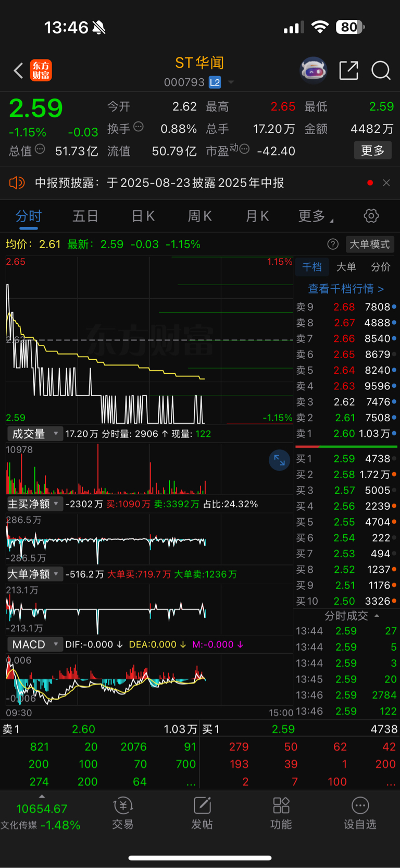Tap the 卖1 2.60 order book row
This screenshot has width=400, height=868.
point(346,433)
